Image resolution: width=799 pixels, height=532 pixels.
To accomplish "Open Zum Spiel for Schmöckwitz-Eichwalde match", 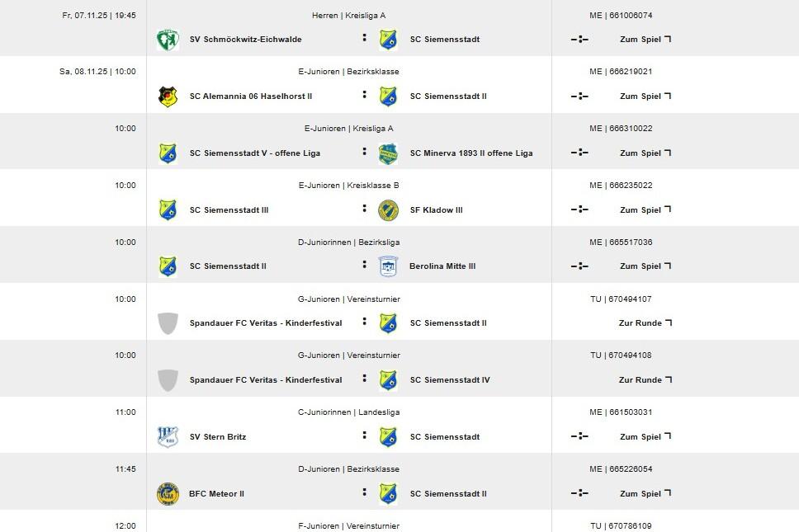I will point(645,40).
